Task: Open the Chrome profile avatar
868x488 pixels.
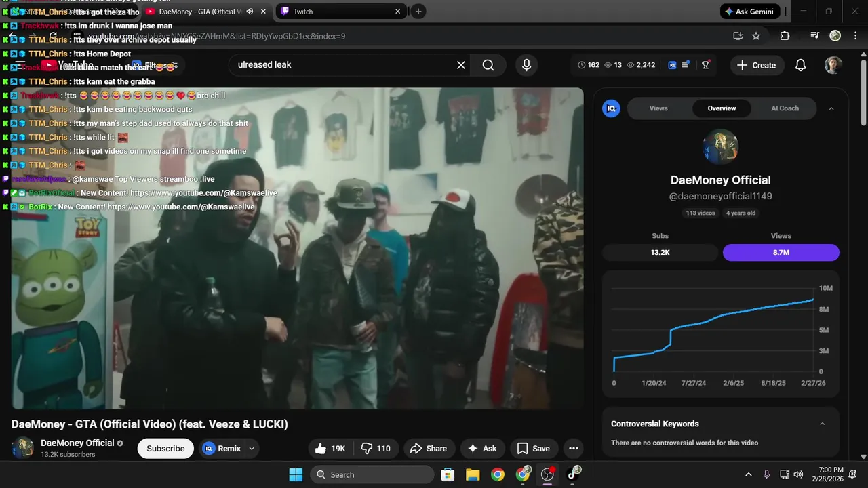Action: (x=835, y=35)
